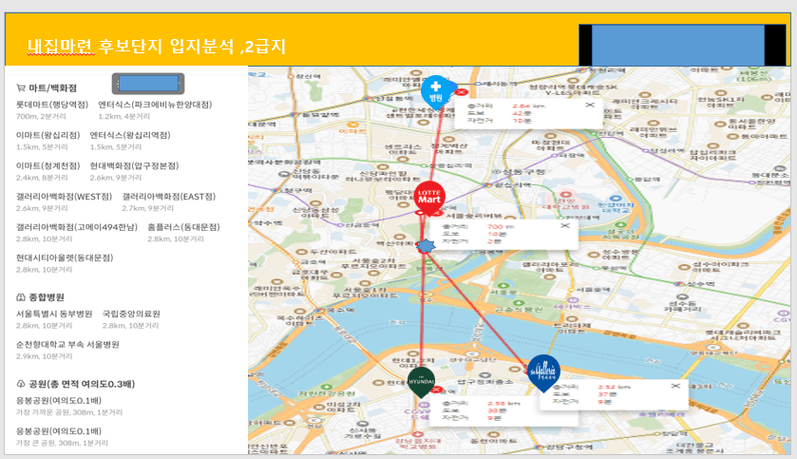Click the red LOTTE Mart map marker
The height and width of the screenshot is (459, 797).
pos(429,197)
